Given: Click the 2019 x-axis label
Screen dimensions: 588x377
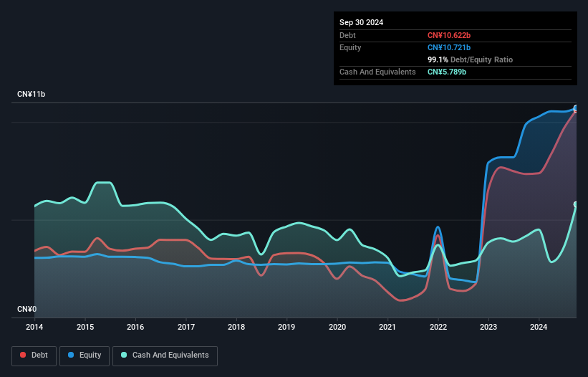Looking at the screenshot, I should pos(286,327).
